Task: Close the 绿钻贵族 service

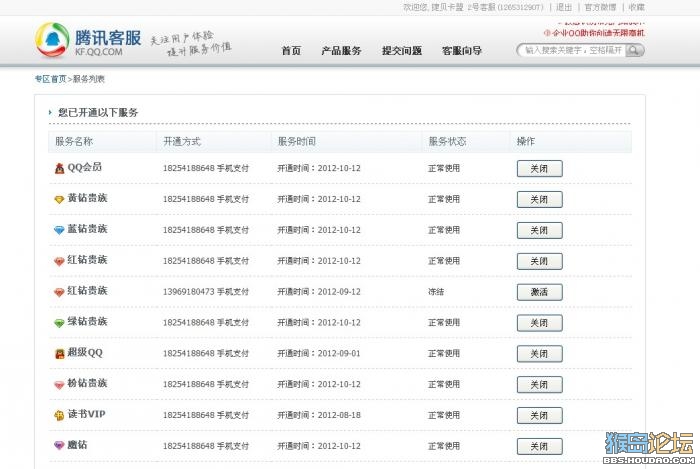Action: [x=539, y=323]
